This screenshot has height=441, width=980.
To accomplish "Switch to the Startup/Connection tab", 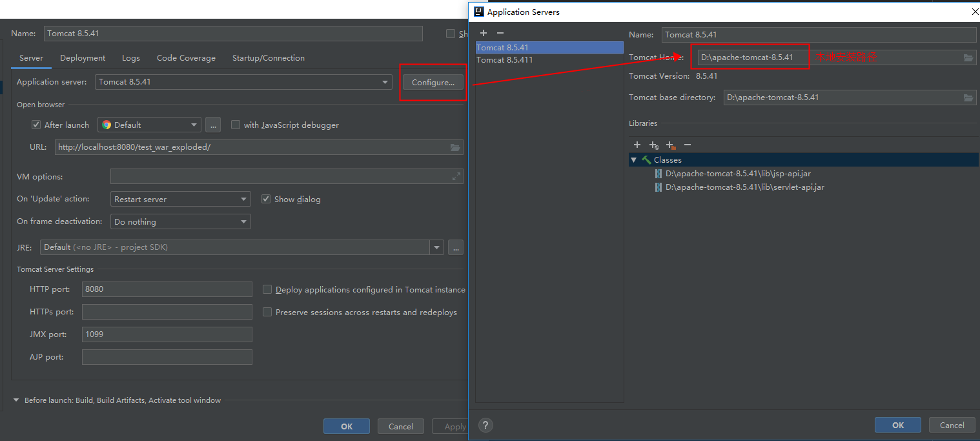I will coord(269,58).
